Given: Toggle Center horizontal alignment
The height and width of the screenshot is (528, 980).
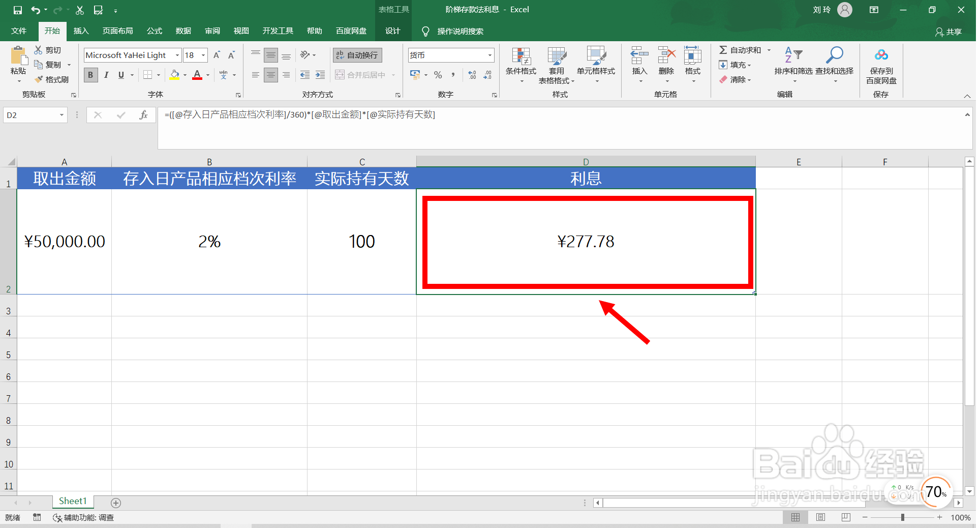Looking at the screenshot, I should pyautogui.click(x=271, y=75).
